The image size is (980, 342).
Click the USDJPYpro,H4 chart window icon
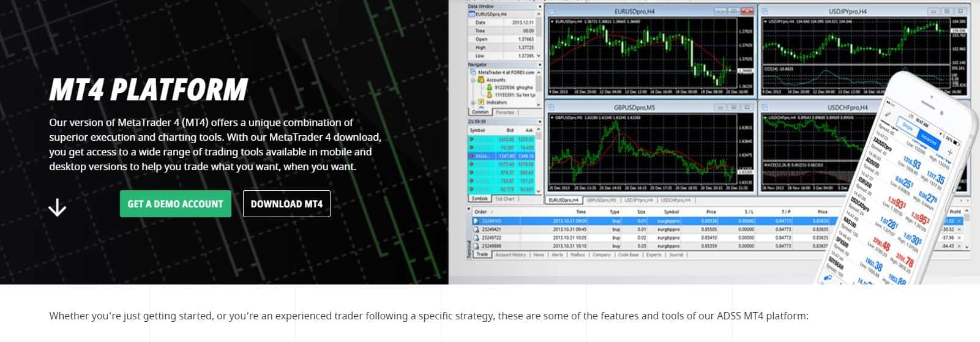(765, 11)
